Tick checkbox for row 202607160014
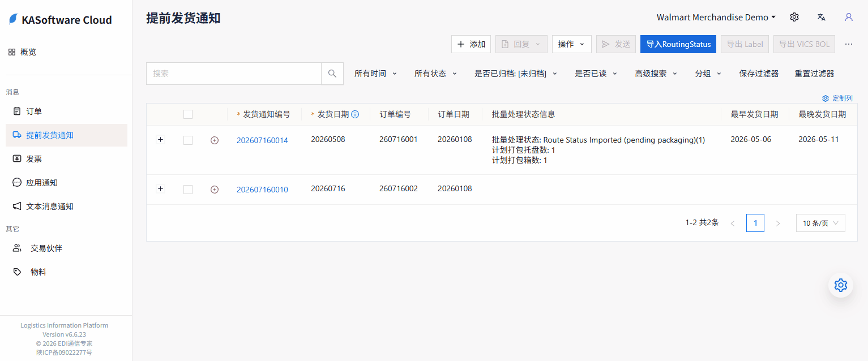 pos(188,140)
